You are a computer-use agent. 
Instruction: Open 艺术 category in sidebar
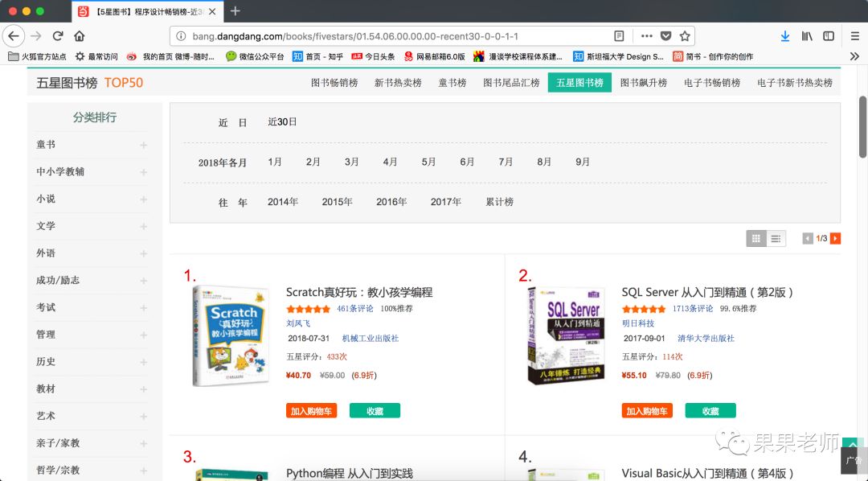click(x=46, y=416)
